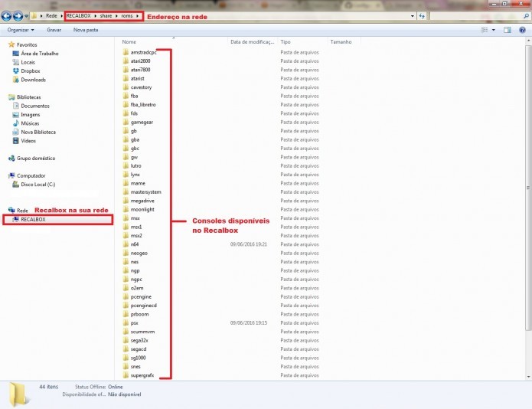The width and height of the screenshot is (532, 409).
Task: Sort by the Nome column header
Action: pyautogui.click(x=129, y=42)
